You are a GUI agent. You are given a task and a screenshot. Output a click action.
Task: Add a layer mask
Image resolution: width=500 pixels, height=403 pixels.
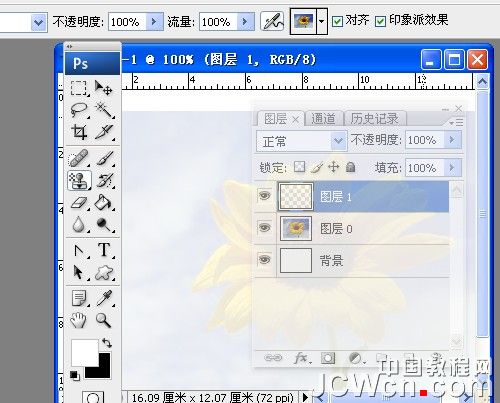click(328, 358)
